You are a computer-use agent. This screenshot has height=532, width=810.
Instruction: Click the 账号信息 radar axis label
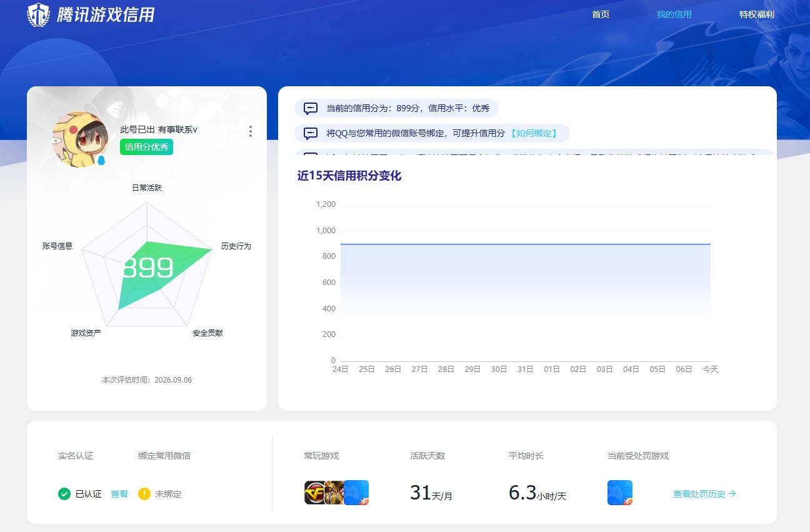click(57, 246)
